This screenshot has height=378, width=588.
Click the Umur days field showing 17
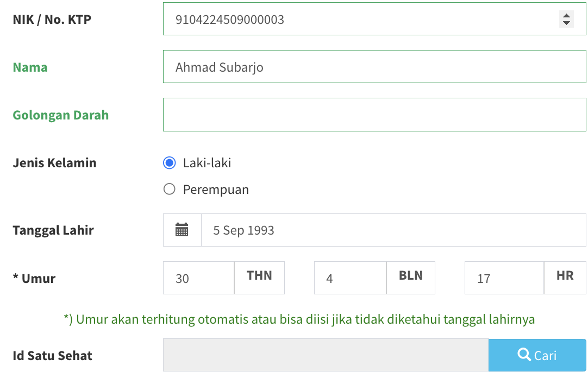504,278
